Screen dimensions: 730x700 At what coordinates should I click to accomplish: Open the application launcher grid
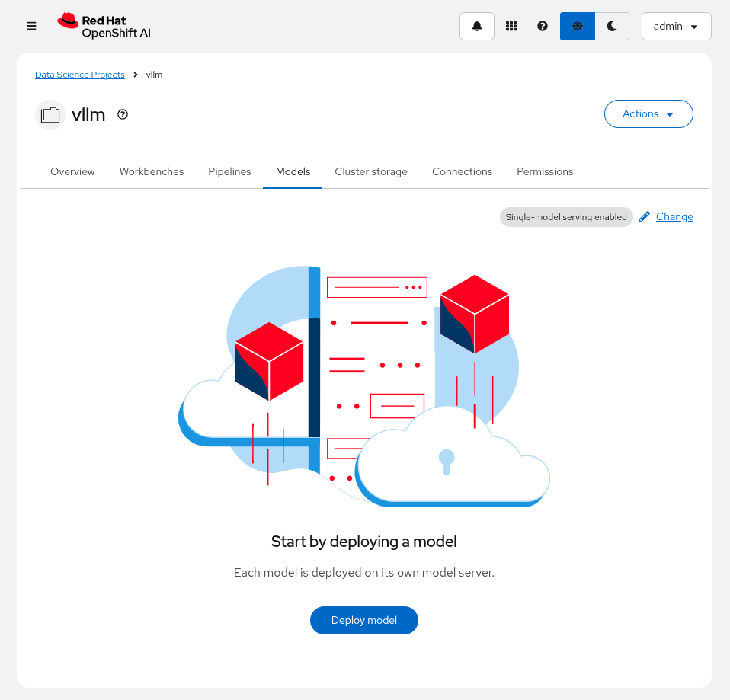(511, 26)
